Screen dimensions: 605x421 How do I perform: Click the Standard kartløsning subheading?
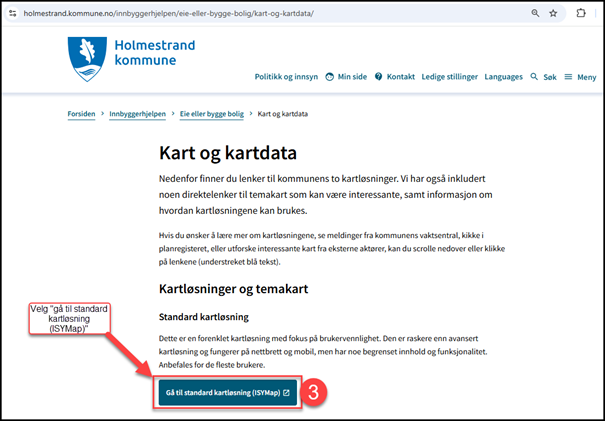coord(204,317)
